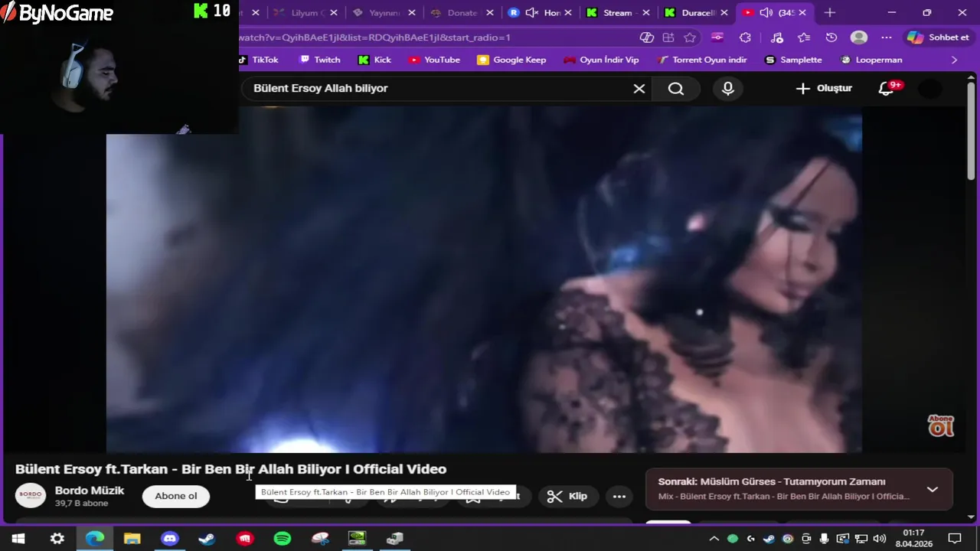Open the media control music note icon
Viewport: 980px width, 551px height.
point(776,37)
